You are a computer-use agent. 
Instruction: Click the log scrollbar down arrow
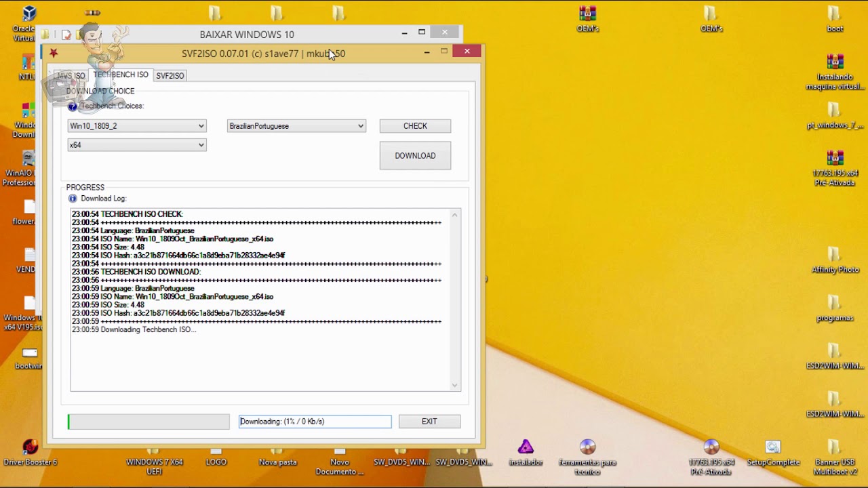pos(455,385)
